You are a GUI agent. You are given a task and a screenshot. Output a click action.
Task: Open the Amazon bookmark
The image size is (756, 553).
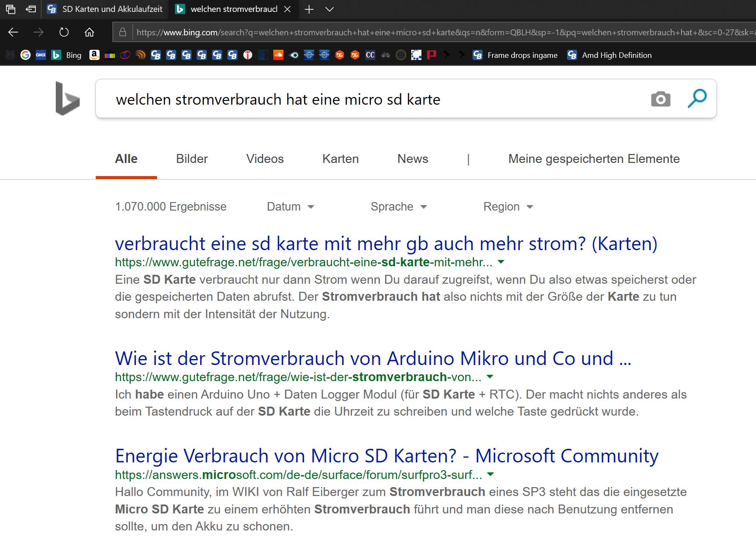click(94, 55)
